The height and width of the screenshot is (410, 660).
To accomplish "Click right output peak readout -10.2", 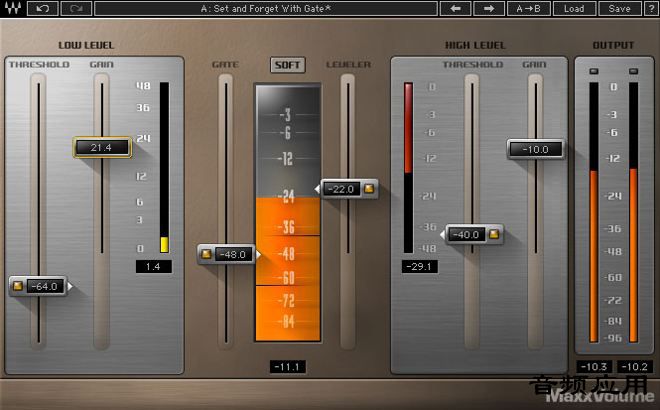I will coord(634,367).
